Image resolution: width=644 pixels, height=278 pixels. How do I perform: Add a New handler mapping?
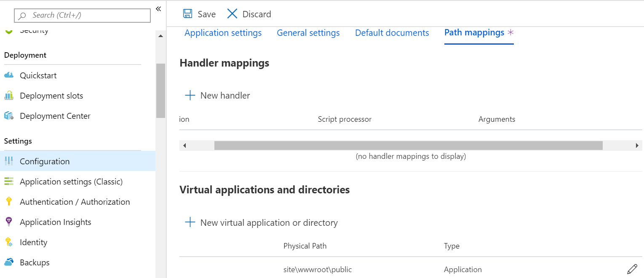tap(217, 96)
